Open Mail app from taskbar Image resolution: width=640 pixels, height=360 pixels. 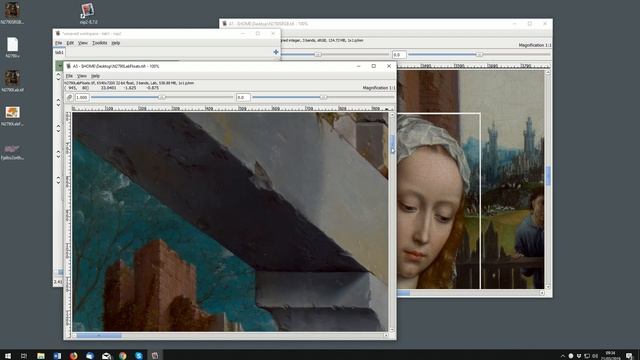[106, 356]
